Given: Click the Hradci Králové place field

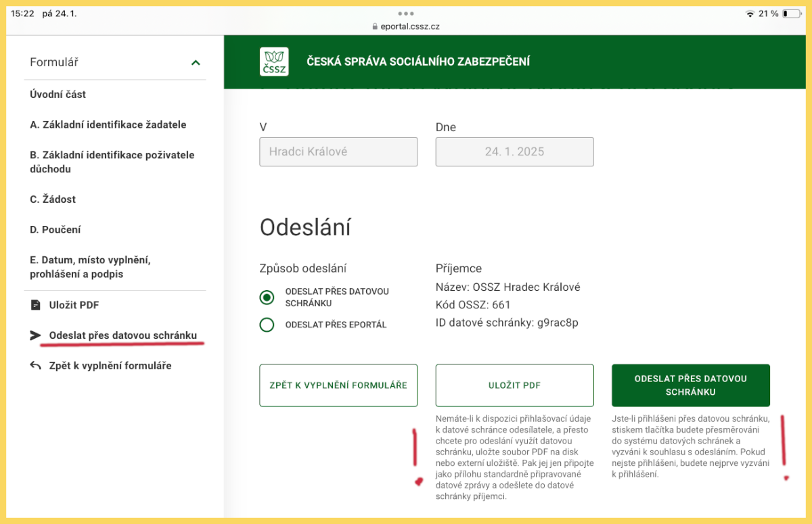Looking at the screenshot, I should tap(338, 152).
